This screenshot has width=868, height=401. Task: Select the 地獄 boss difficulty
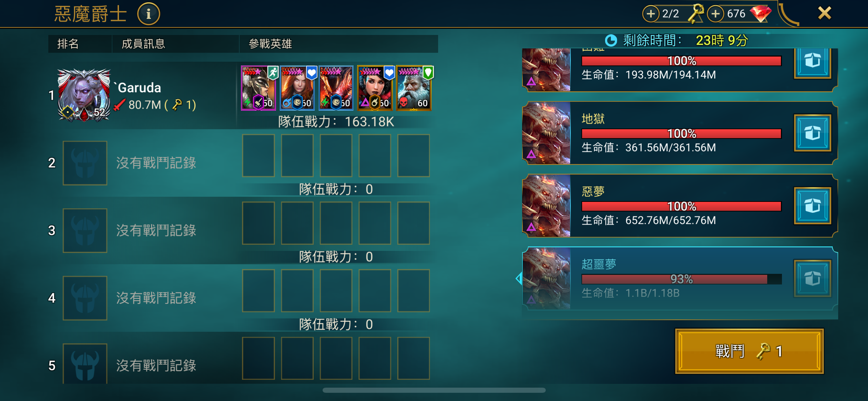click(680, 133)
